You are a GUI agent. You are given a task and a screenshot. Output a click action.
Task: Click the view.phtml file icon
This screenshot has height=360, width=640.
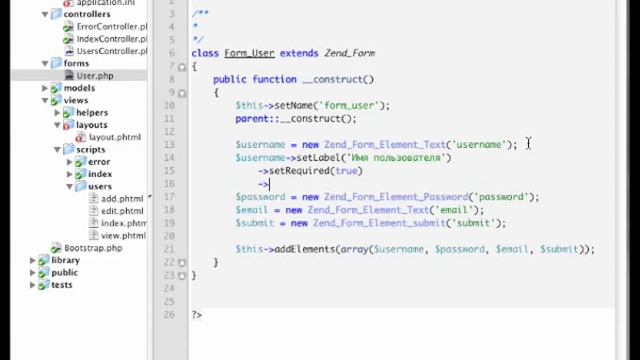(94, 236)
